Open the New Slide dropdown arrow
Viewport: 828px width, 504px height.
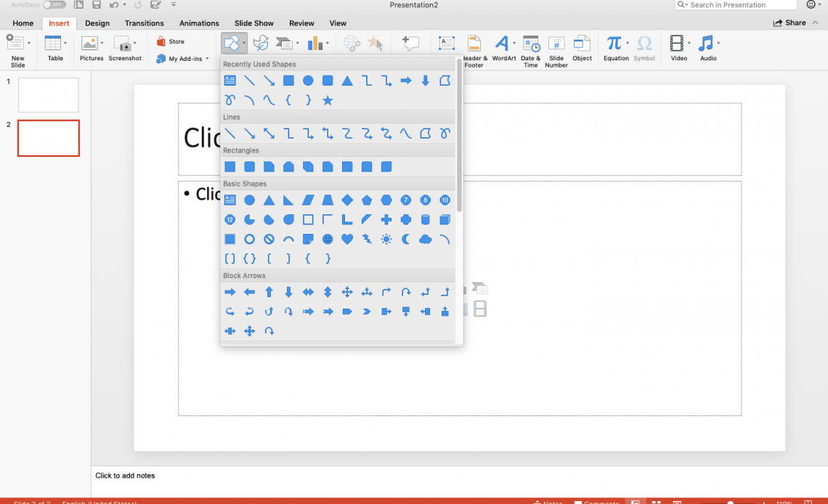coord(29,43)
